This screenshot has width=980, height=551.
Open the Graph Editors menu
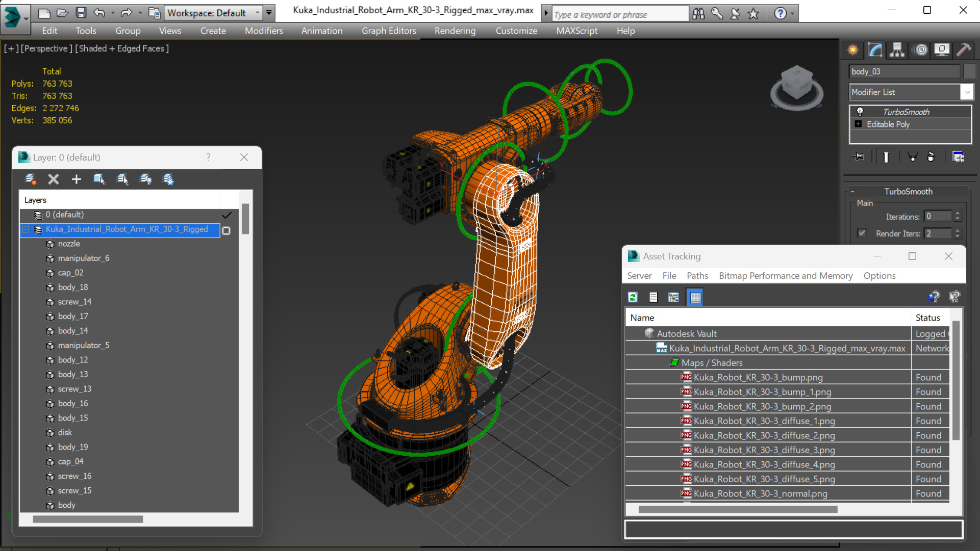[389, 31]
